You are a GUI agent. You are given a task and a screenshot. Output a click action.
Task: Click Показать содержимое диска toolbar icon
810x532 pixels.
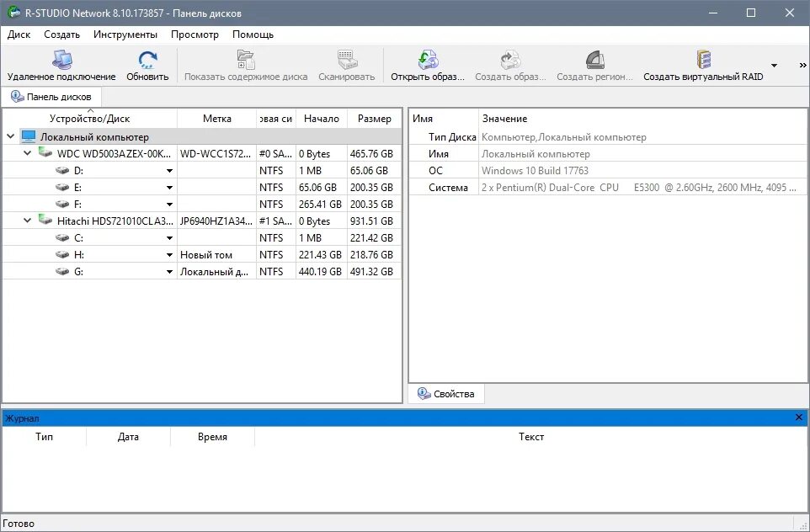246,60
